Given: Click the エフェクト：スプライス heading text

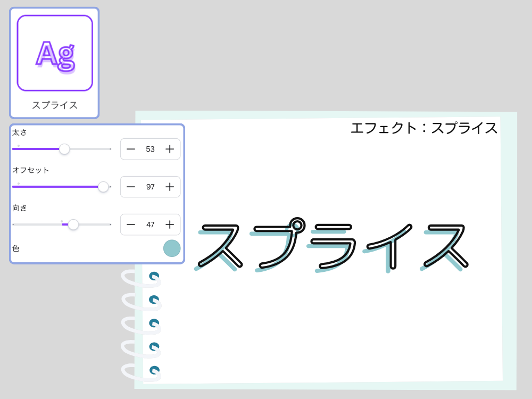Looking at the screenshot, I should click(424, 128).
